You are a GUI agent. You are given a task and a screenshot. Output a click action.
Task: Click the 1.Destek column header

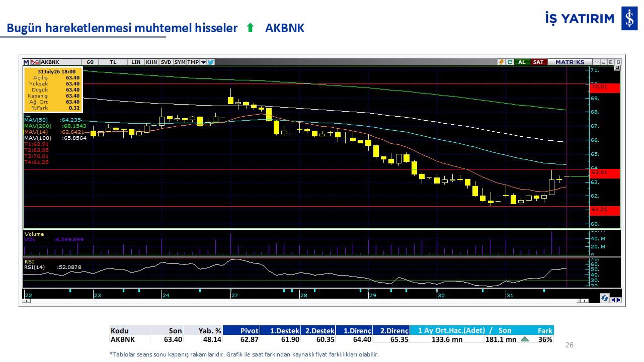tap(280, 330)
